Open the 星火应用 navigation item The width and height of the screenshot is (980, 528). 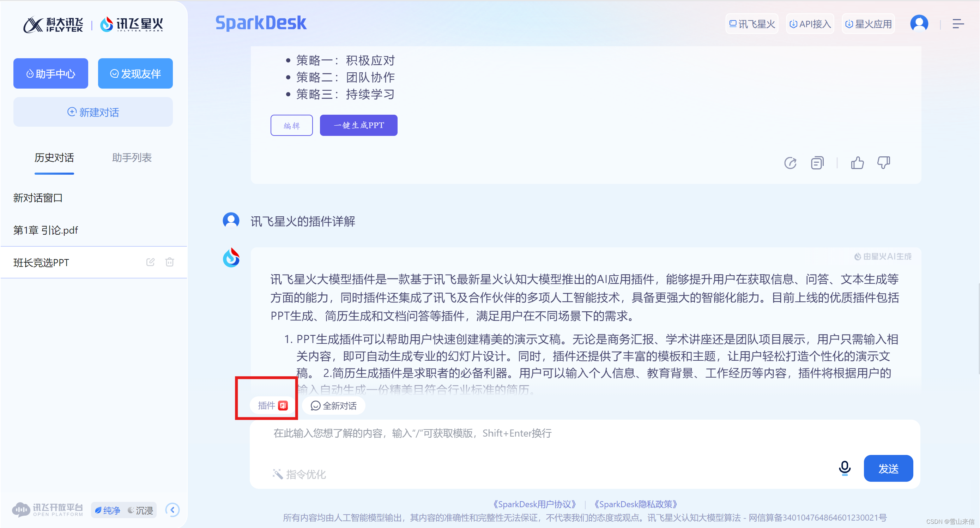point(869,24)
